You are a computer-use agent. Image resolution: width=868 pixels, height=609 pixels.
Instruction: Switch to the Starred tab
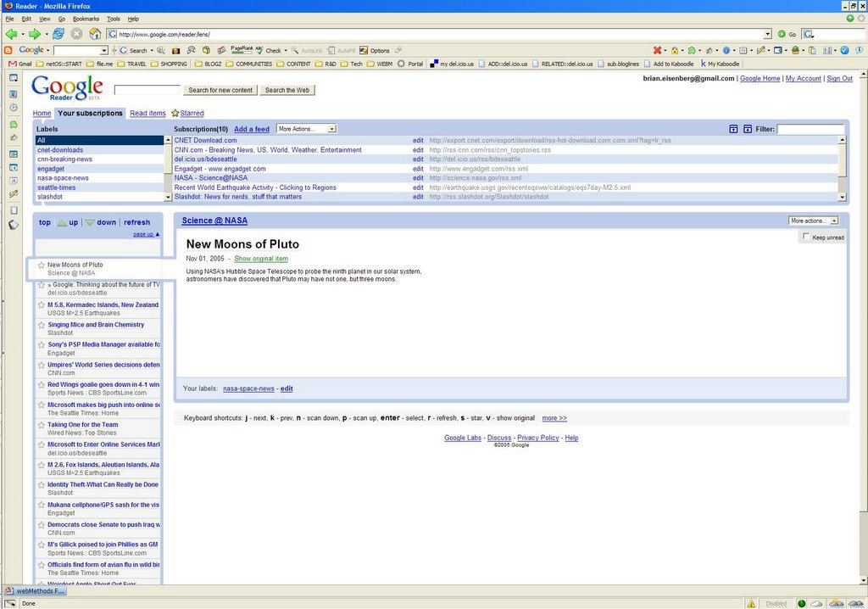point(192,113)
